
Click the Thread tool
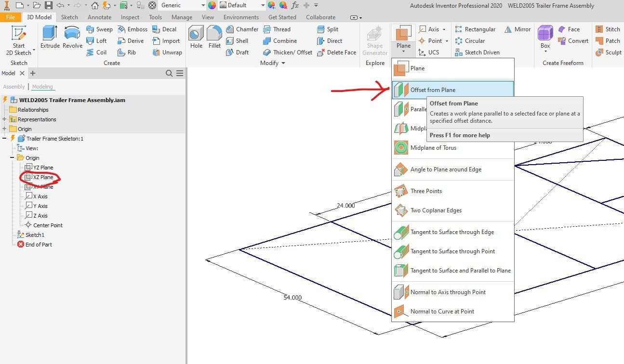pyautogui.click(x=276, y=29)
